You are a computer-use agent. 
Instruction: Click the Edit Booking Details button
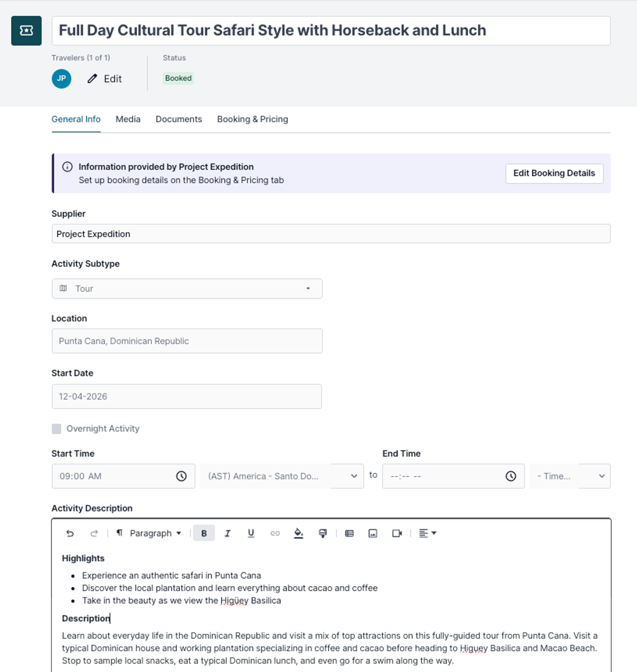pyautogui.click(x=554, y=173)
